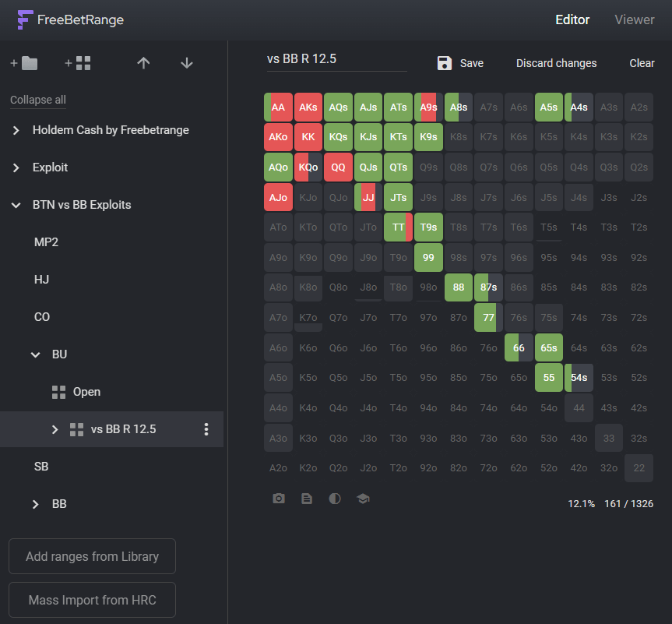The image size is (672, 624).
Task: Move the selected item up with the arrow
Action: click(x=143, y=63)
